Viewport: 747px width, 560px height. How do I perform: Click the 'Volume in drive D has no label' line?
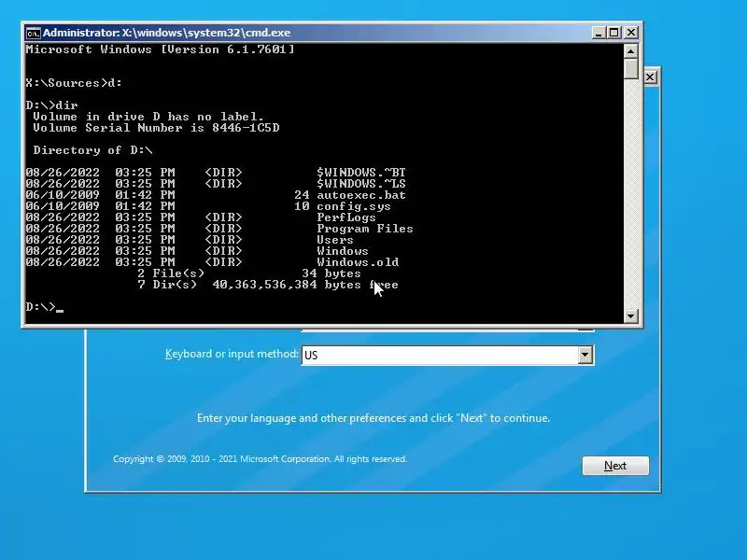coord(148,117)
